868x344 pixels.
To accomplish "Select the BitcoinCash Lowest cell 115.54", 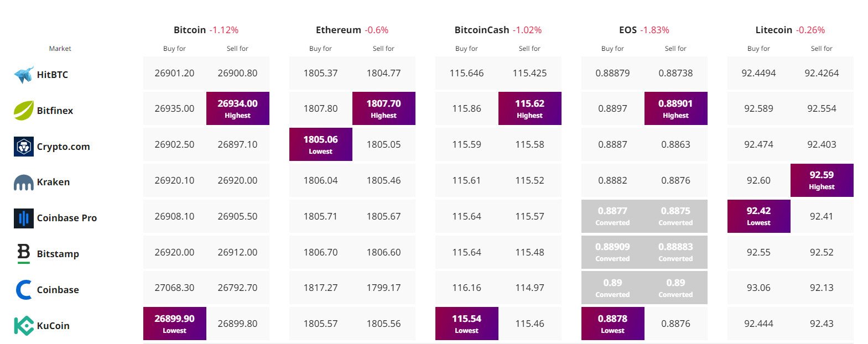I will click(x=466, y=324).
